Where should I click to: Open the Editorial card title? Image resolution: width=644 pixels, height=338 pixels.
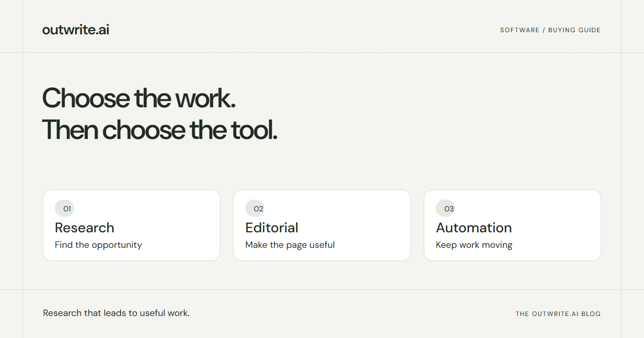click(272, 227)
